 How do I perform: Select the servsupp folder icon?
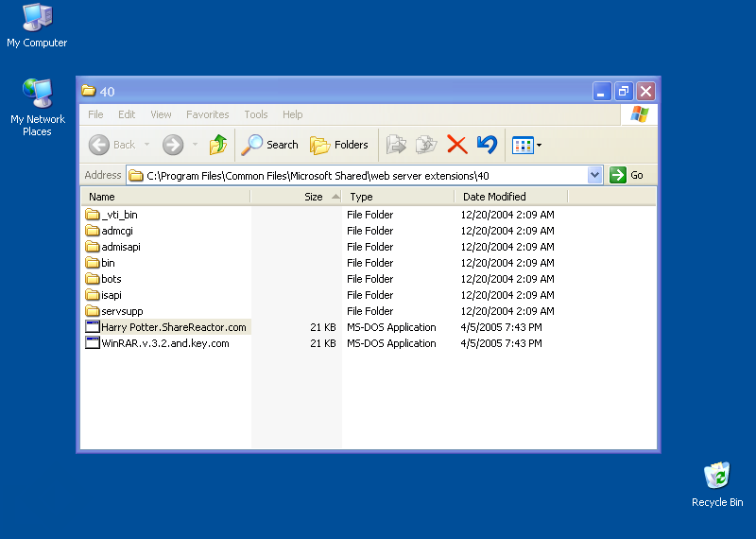(92, 311)
